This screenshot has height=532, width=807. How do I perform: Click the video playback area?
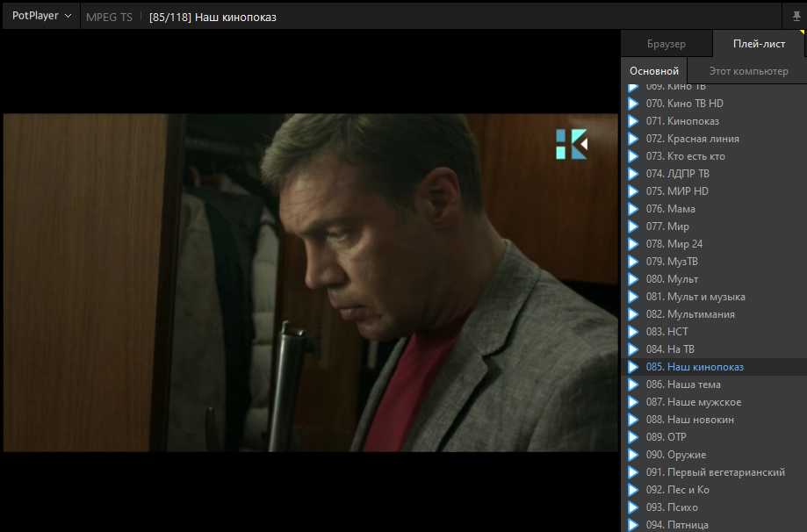point(310,283)
